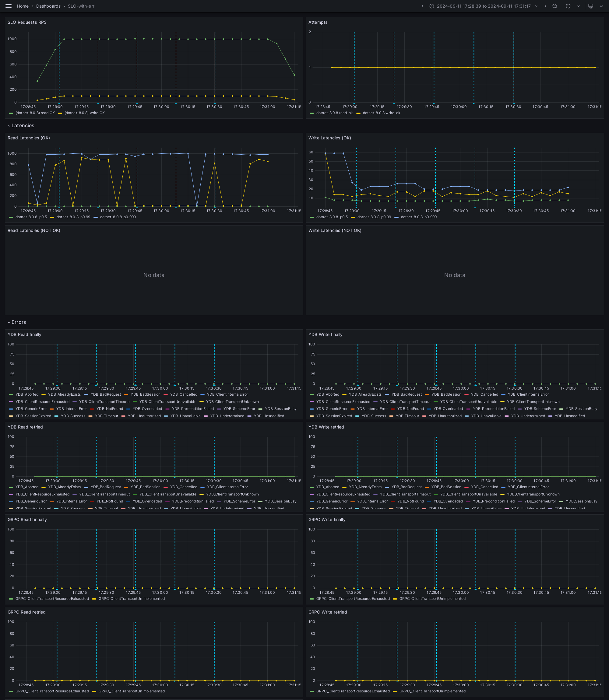Click the GRPC Read retried panel title
The height and width of the screenshot is (700, 609).
point(26,612)
